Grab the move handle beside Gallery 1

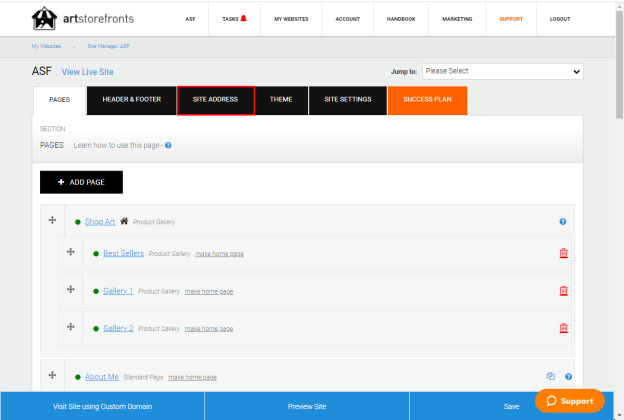point(70,289)
